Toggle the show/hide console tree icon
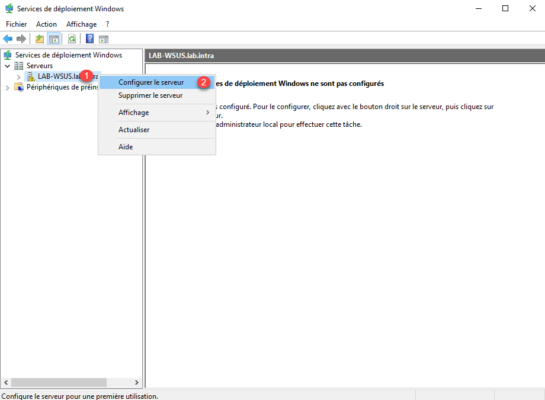The width and height of the screenshot is (545, 400). [54, 39]
